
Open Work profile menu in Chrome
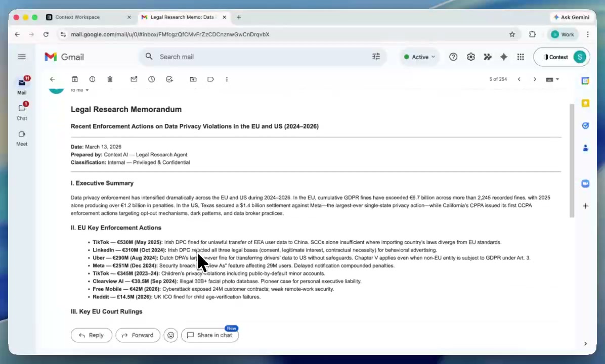point(563,34)
